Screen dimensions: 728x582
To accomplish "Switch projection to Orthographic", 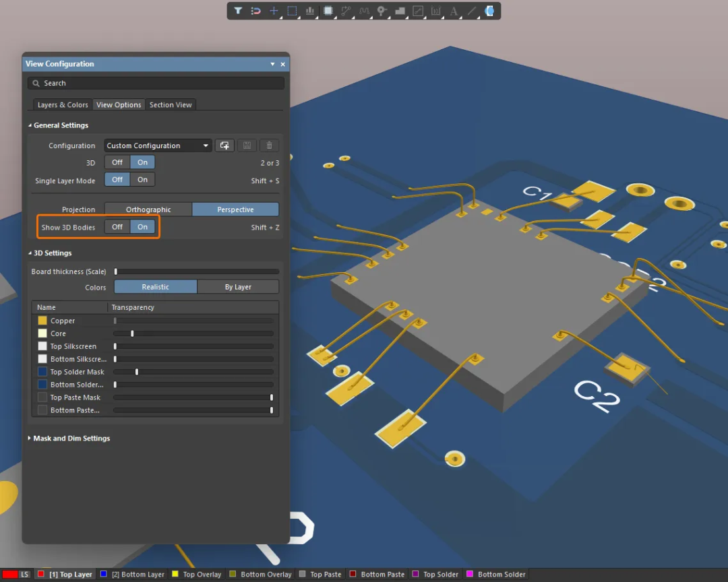I will pos(148,209).
